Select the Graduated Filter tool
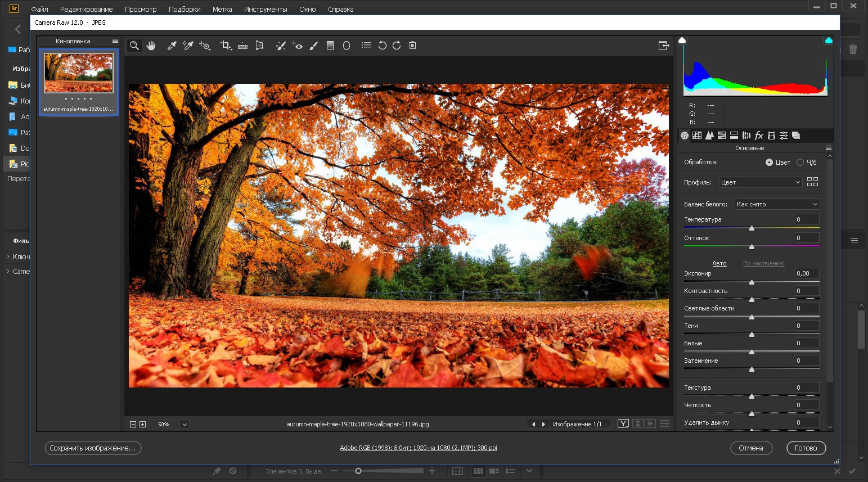Image resolution: width=868 pixels, height=482 pixels. point(330,46)
